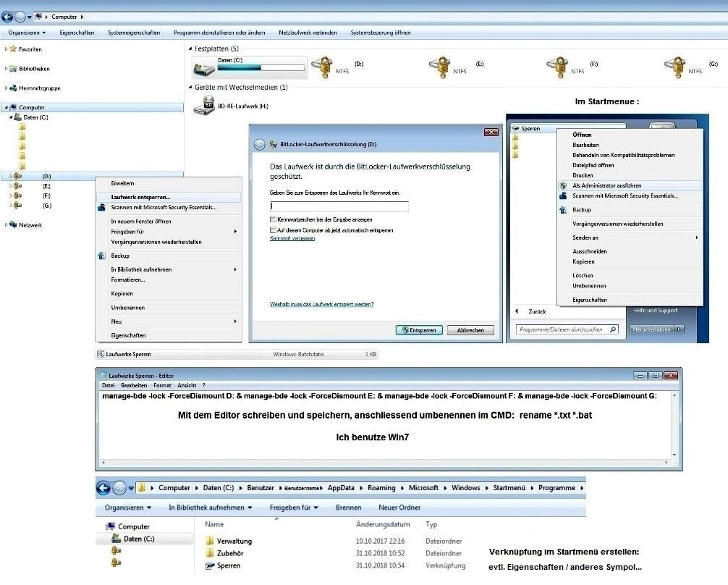Click the Zubehör folder icon
This screenshot has height=585, width=728.
(210, 553)
